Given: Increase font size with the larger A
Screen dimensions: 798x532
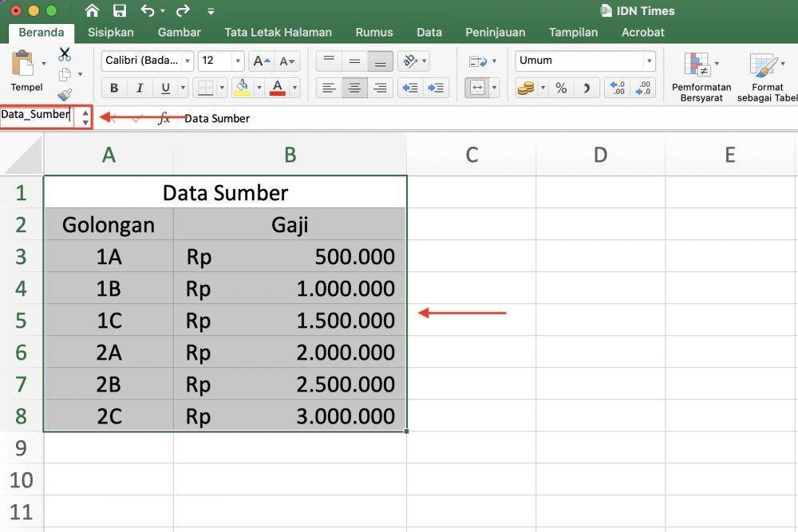Looking at the screenshot, I should [261, 61].
